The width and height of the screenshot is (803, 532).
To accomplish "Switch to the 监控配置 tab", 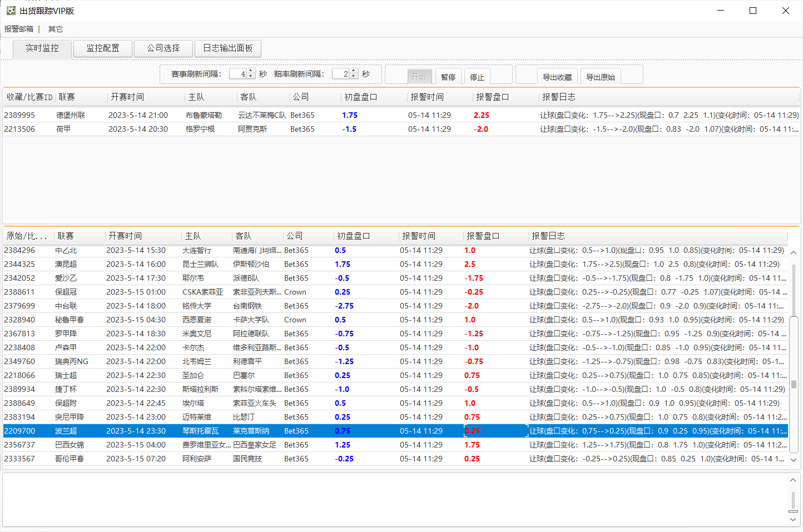I will [x=103, y=48].
